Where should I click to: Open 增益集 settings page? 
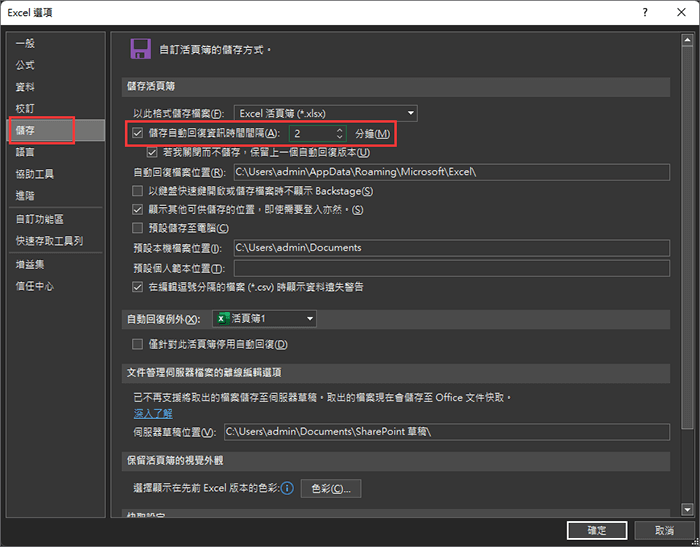pos(56,264)
